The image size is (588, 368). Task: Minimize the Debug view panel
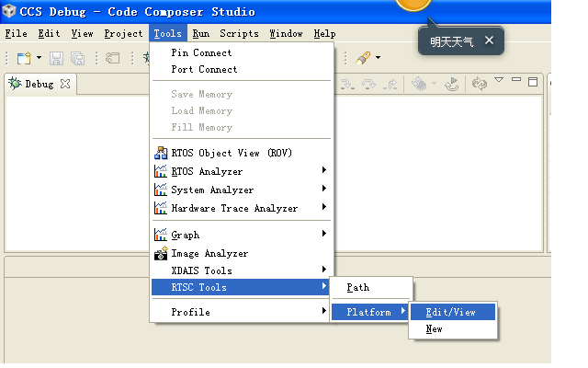tap(516, 80)
